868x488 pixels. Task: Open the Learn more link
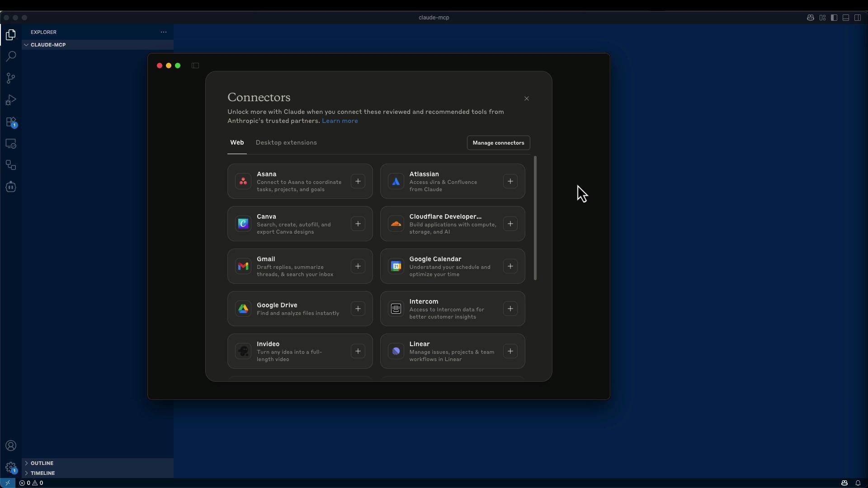click(x=340, y=121)
